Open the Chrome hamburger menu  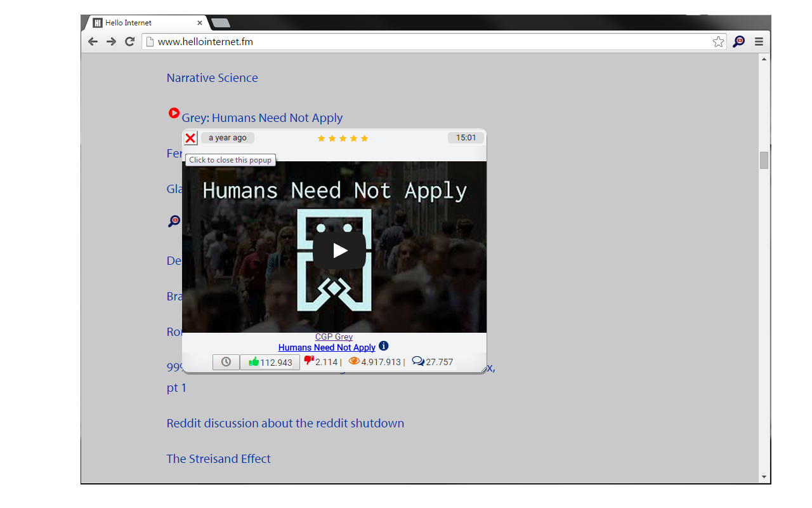click(x=759, y=42)
